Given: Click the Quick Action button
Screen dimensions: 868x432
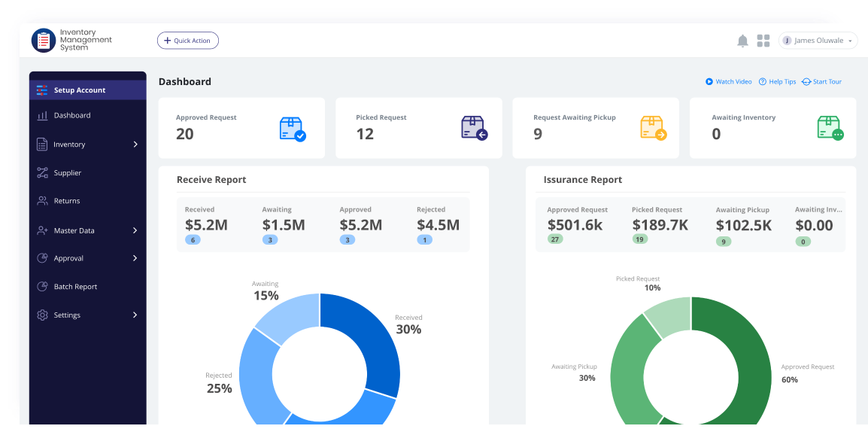Looking at the screenshot, I should coord(187,41).
